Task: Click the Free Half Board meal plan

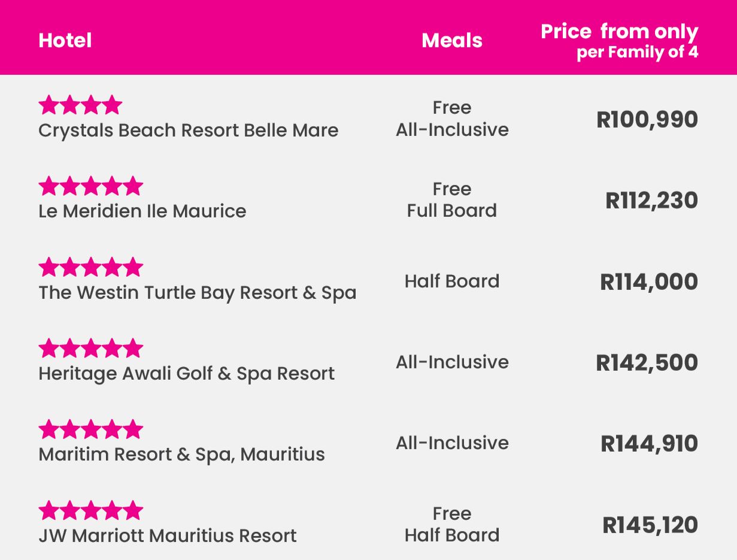Action: tap(452, 524)
